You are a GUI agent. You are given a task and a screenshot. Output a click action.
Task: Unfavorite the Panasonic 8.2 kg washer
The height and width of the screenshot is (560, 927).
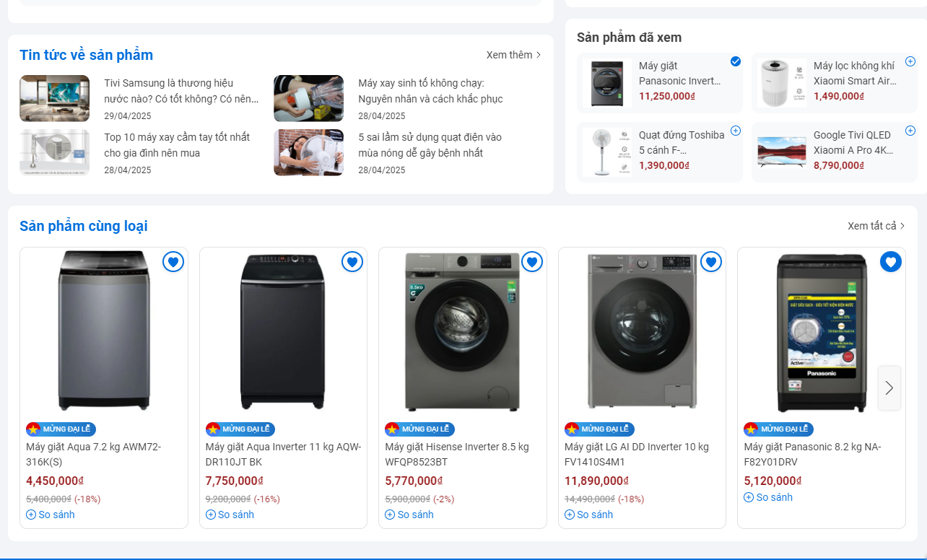pyautogui.click(x=891, y=261)
